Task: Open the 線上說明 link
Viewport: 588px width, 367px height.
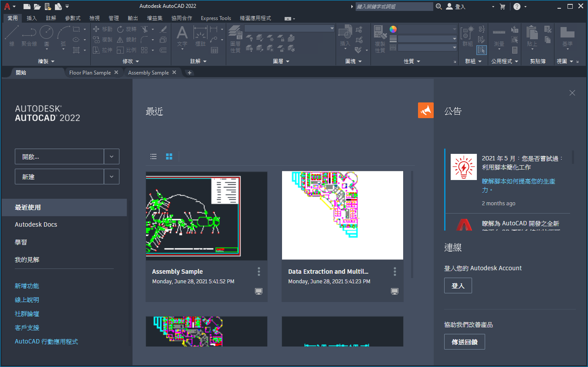Action: (27, 300)
